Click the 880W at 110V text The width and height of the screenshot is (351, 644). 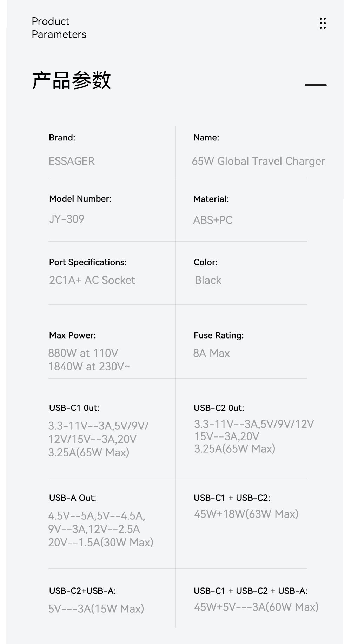[x=83, y=353]
